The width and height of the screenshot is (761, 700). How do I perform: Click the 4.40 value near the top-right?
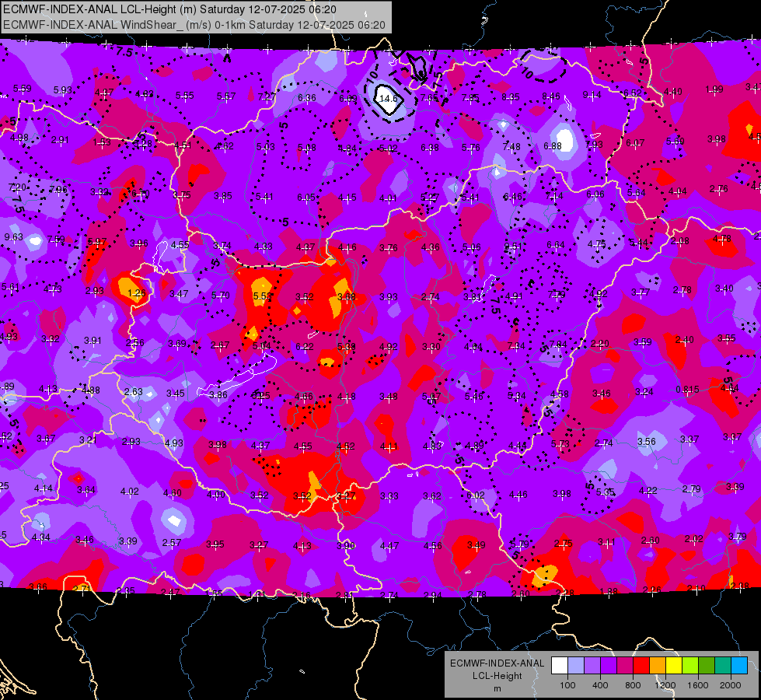(x=672, y=91)
